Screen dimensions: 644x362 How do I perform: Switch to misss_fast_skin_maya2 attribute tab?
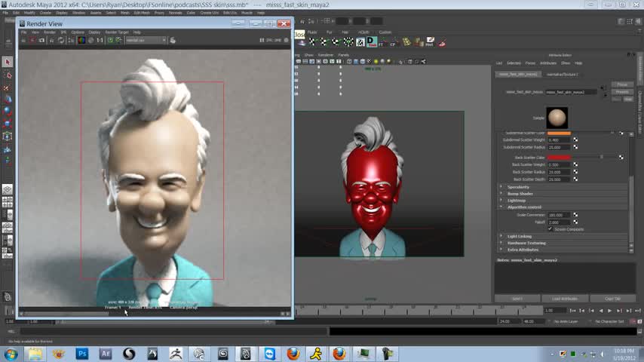tap(518, 75)
